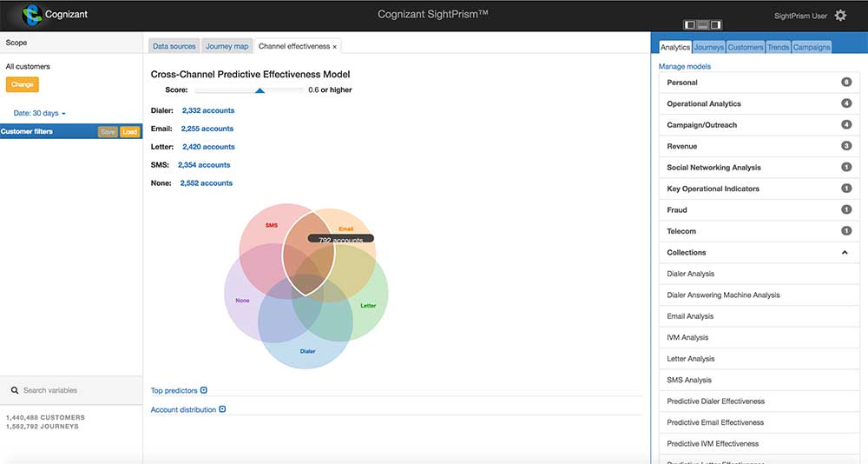Expand the Top predictors section

[x=204, y=390]
